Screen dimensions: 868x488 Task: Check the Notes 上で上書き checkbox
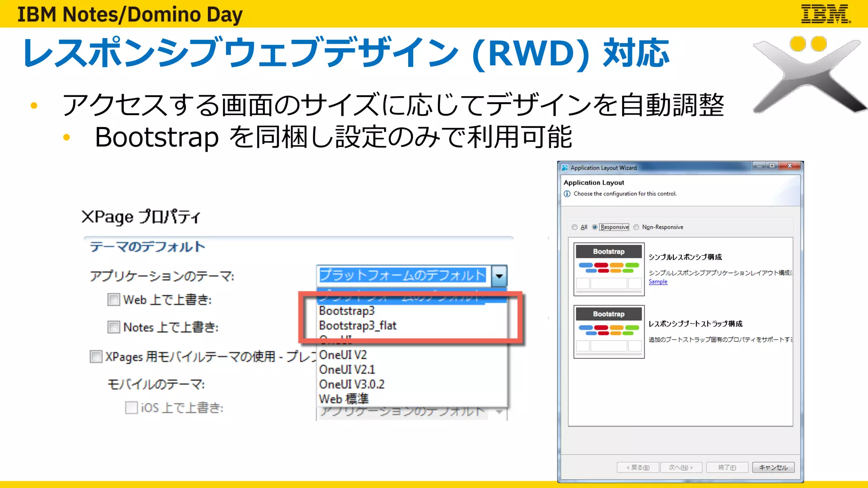pyautogui.click(x=114, y=327)
